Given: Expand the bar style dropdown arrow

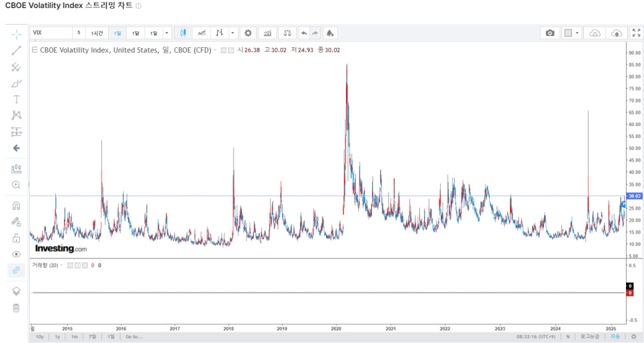Looking at the screenshot, I should pos(233,33).
